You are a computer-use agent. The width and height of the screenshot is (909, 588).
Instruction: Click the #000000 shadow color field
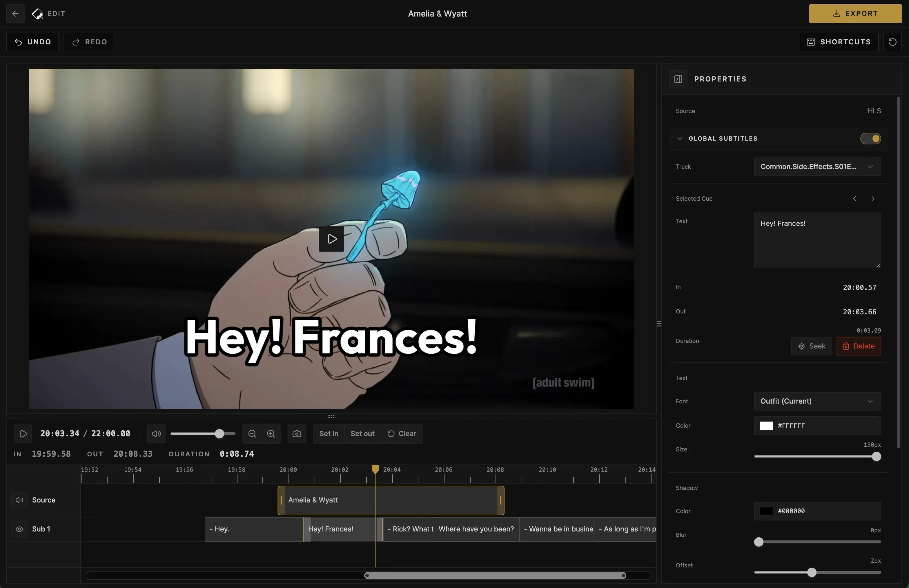[817, 511]
